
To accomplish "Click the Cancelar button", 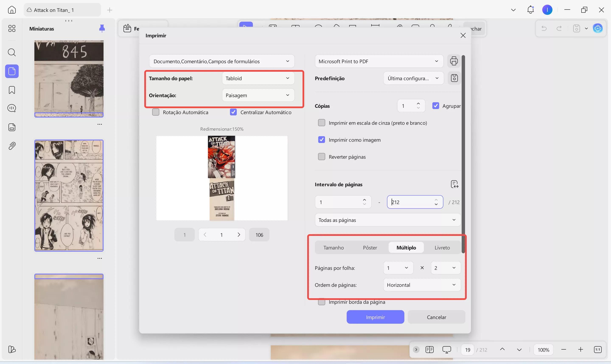I will tap(436, 317).
